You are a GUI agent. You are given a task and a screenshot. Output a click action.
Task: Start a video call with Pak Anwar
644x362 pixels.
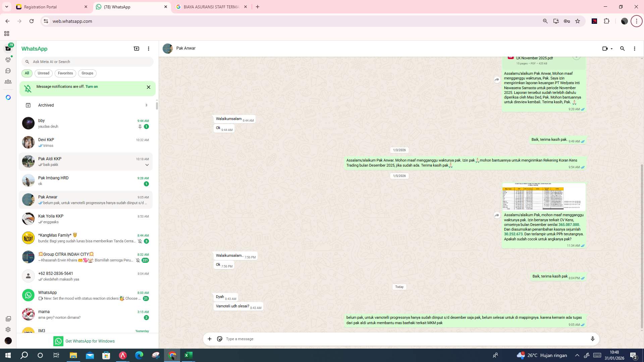[605, 48]
